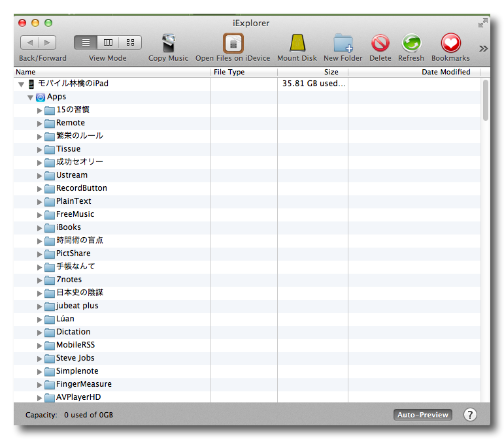Viewport: 504px width, 439px height.
Task: Expand the Simplenote folder
Action: (x=39, y=372)
